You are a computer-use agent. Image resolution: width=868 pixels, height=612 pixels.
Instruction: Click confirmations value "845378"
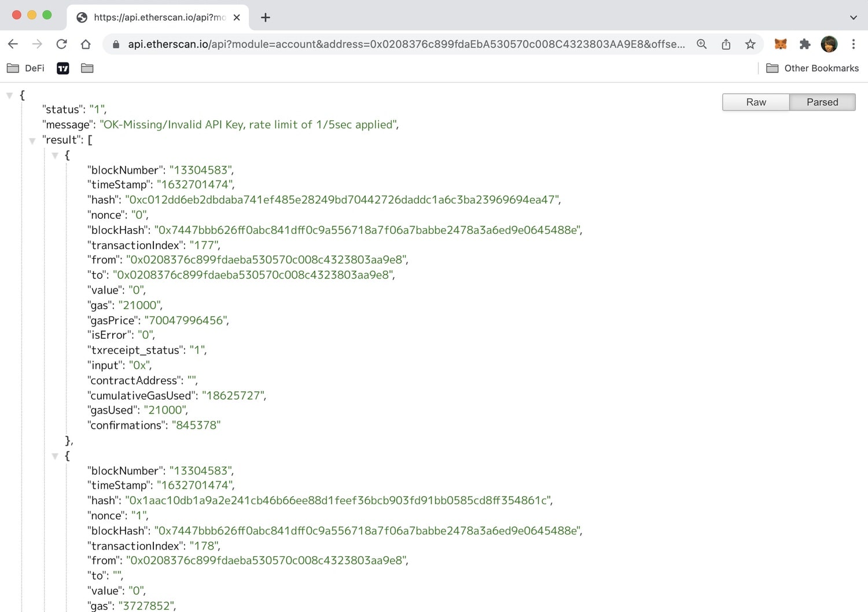point(196,425)
